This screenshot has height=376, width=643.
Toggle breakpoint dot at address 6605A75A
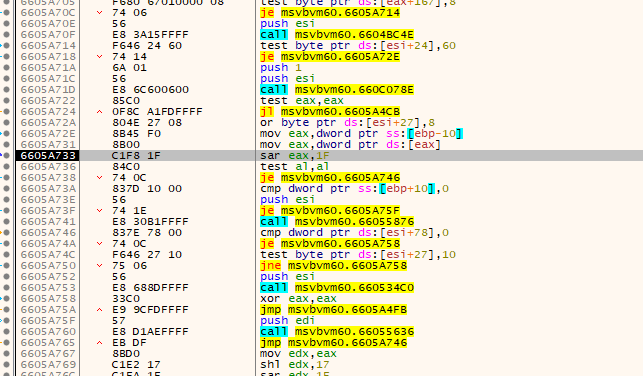tap(7, 310)
